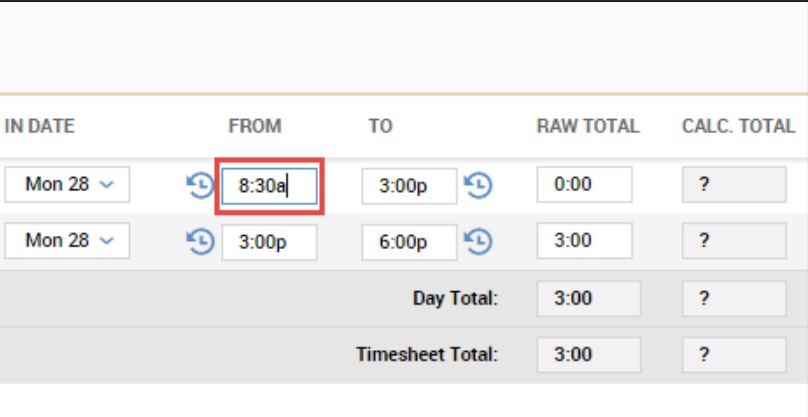Click the CALC. TOTAL column header
The image size is (808, 417).
(x=738, y=126)
